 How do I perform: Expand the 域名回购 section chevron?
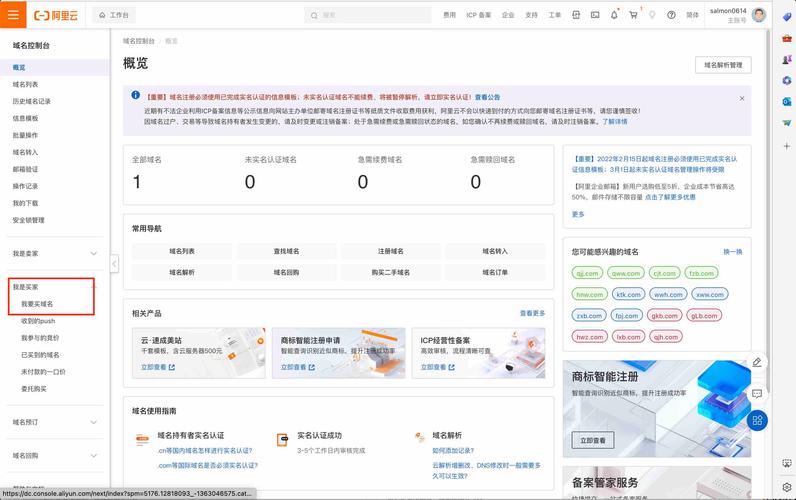click(93, 455)
